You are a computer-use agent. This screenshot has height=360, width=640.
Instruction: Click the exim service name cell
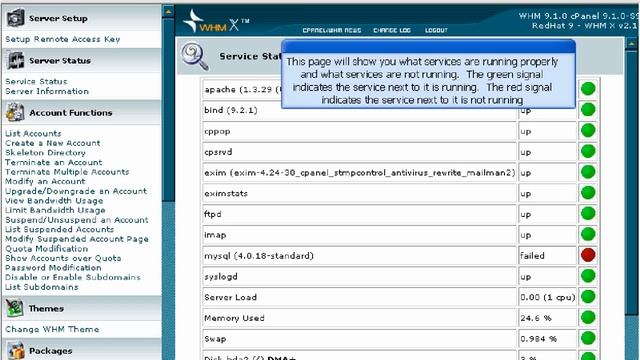tap(360, 173)
